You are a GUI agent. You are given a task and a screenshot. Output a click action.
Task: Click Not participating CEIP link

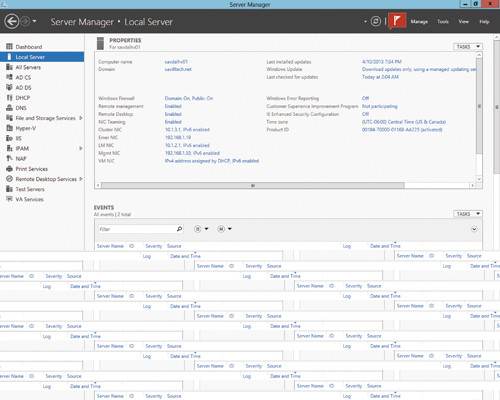coord(380,106)
